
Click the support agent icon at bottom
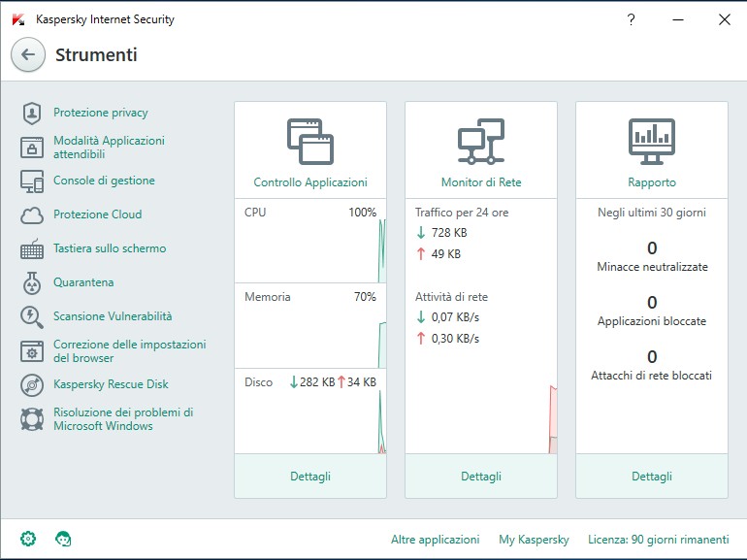[63, 539]
